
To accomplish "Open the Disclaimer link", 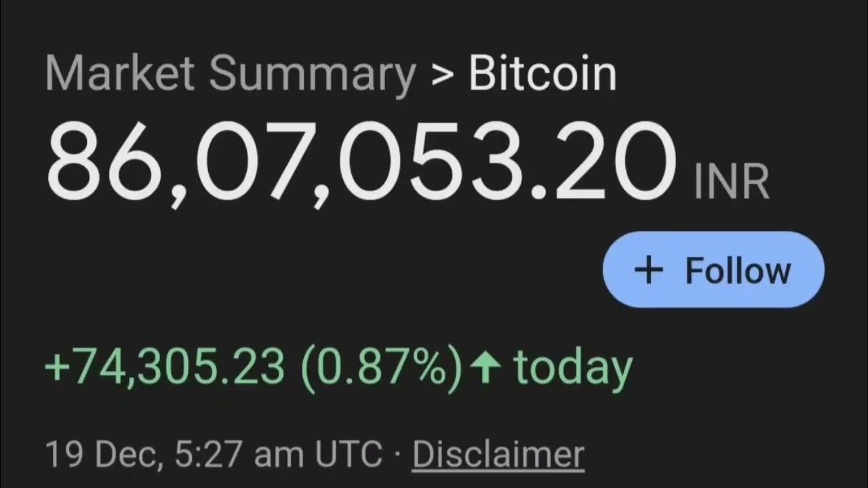I will pyautogui.click(x=498, y=454).
